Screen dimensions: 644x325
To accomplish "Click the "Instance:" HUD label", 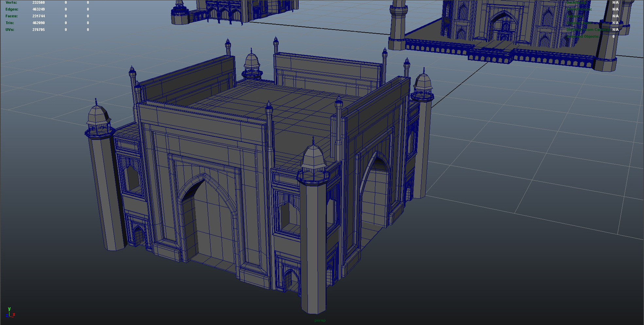I will coord(575,16).
